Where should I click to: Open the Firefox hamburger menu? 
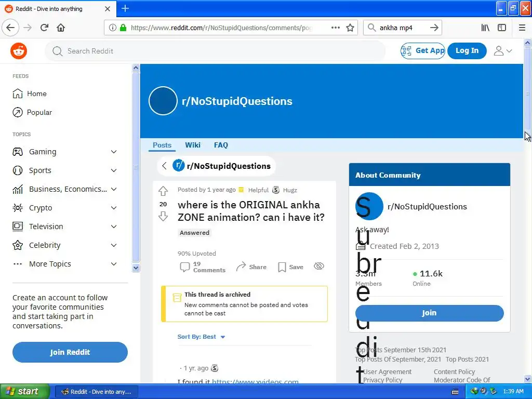click(522, 28)
